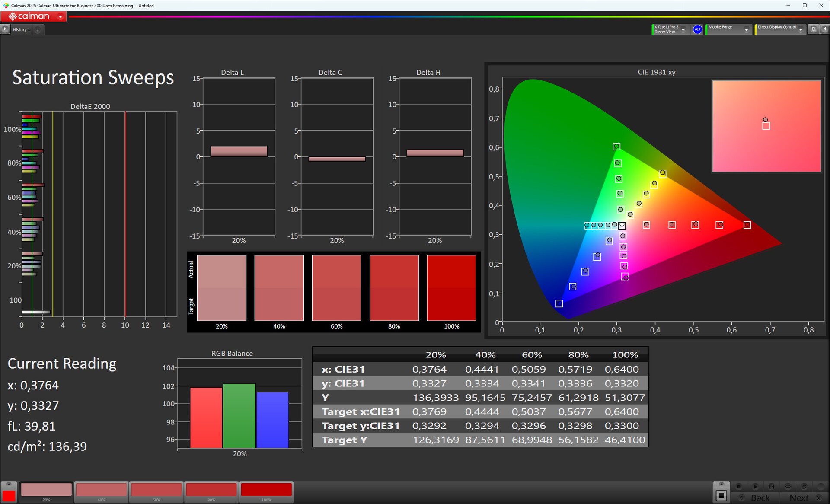830x504 pixels.
Task: Expand the Mobile Forge source dropdown
Action: tap(746, 29)
